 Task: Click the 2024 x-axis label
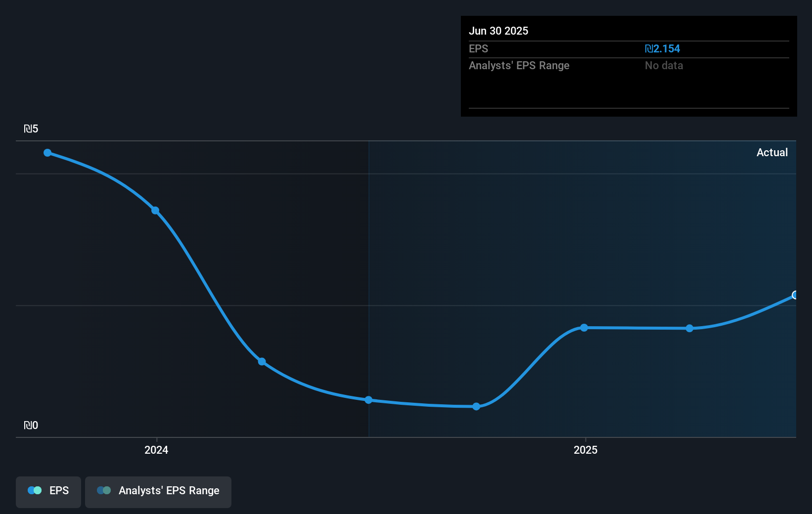coord(156,450)
